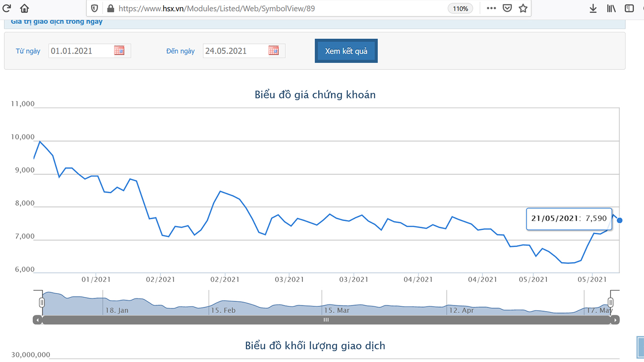The image size is (644, 362).
Task: Click the chart scrollbar left arrow
Action: 37,320
